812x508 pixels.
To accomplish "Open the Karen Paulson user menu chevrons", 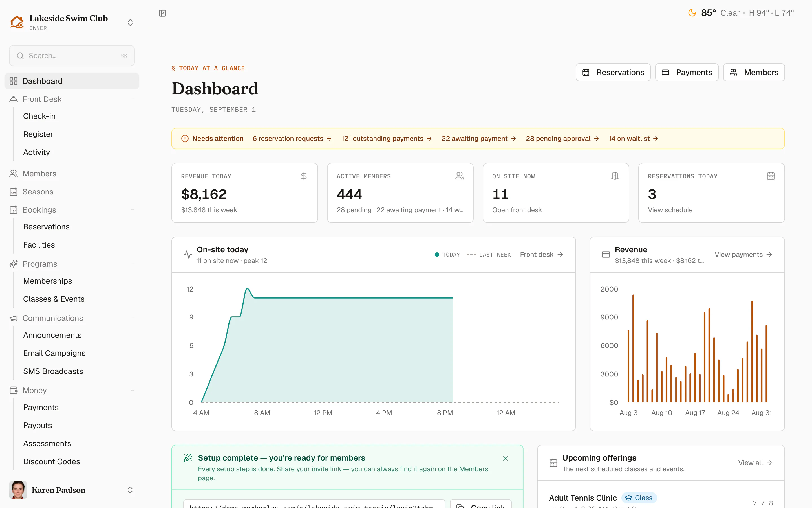I will coord(130,490).
